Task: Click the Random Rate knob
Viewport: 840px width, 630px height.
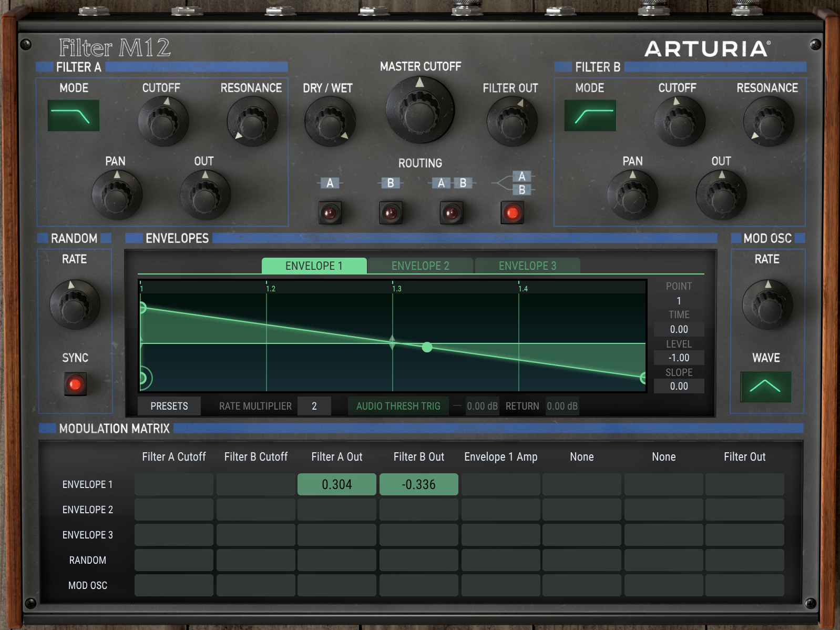Action: pyautogui.click(x=75, y=304)
